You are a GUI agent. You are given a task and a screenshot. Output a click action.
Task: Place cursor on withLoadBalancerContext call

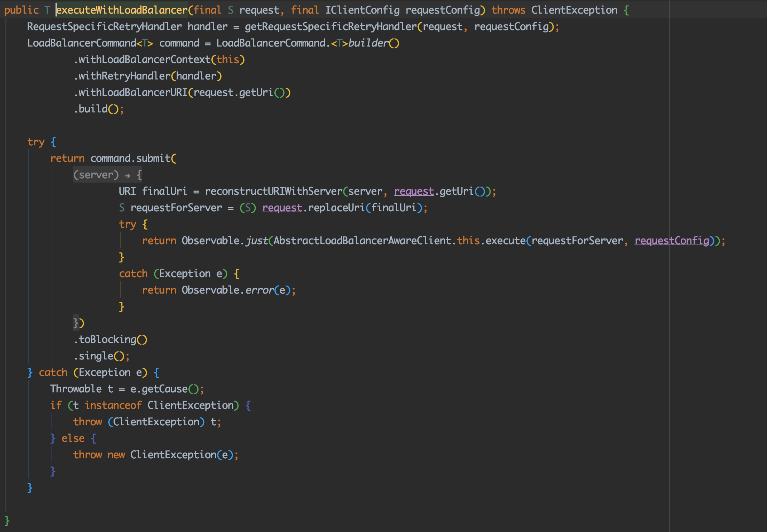click(144, 60)
